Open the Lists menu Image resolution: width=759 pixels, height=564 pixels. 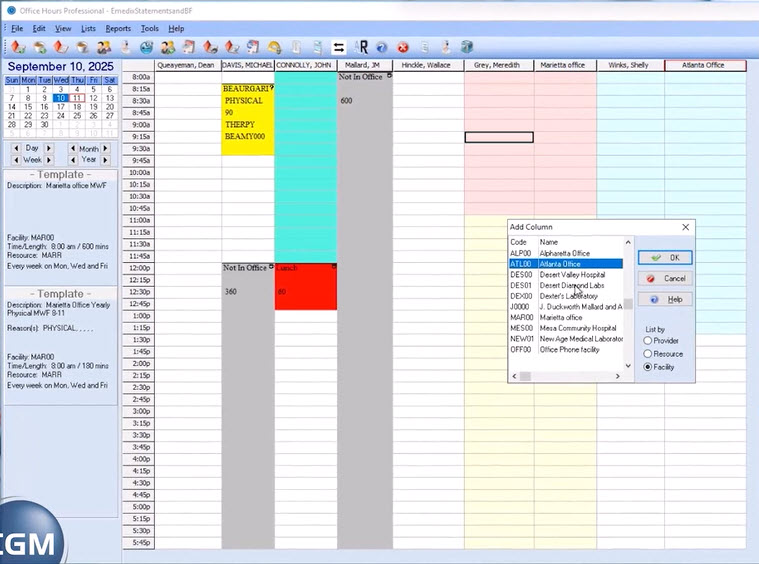[x=88, y=29]
